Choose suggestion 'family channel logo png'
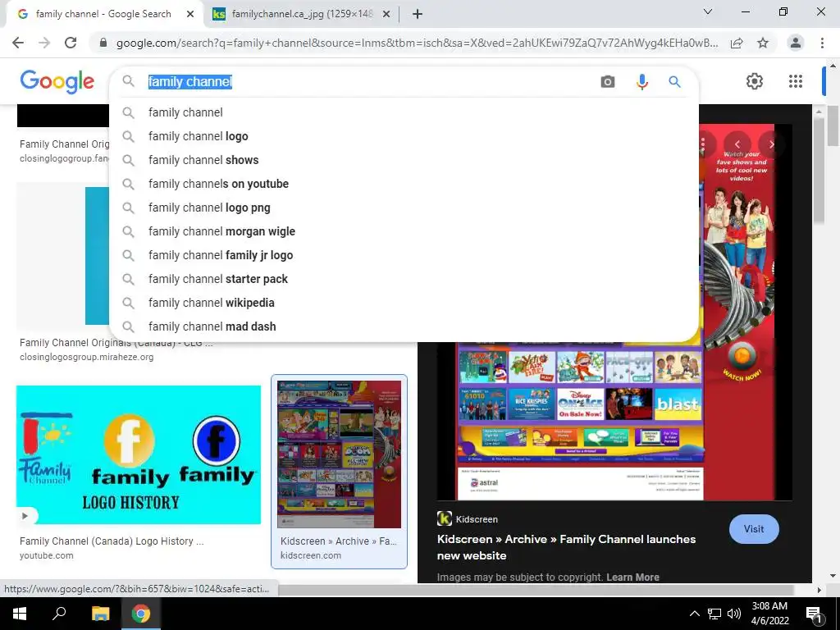This screenshot has width=840, height=630. click(x=404, y=208)
